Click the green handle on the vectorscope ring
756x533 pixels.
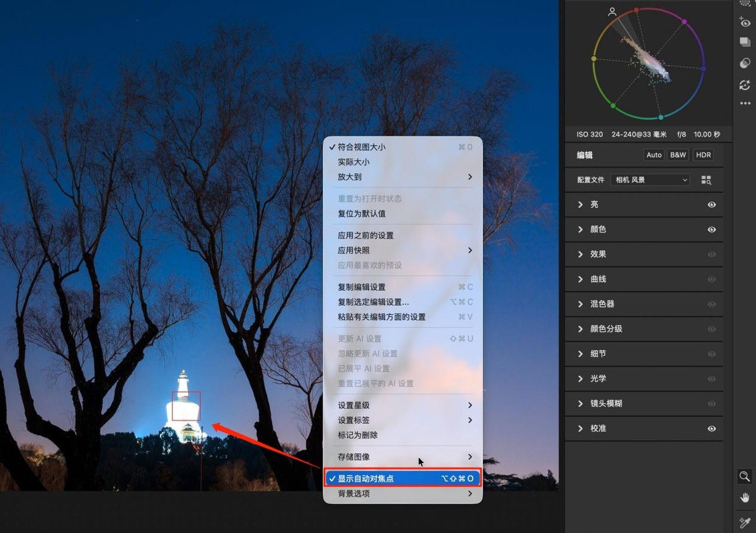point(613,105)
